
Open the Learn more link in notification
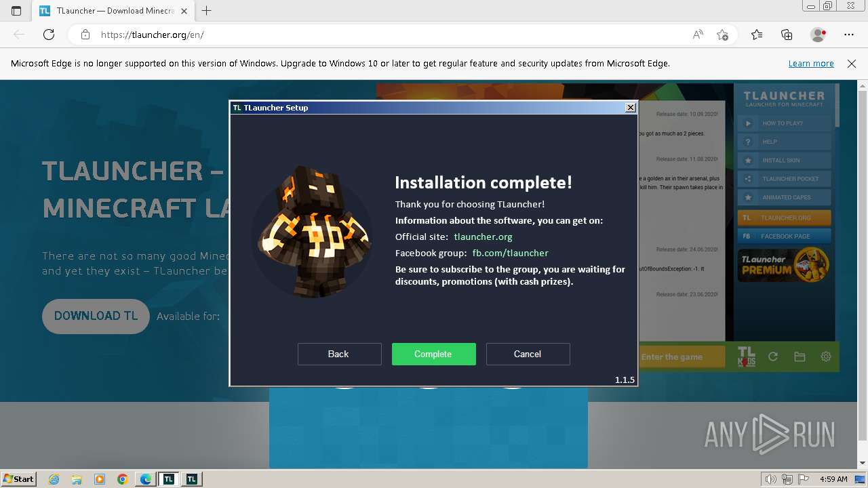(x=811, y=63)
